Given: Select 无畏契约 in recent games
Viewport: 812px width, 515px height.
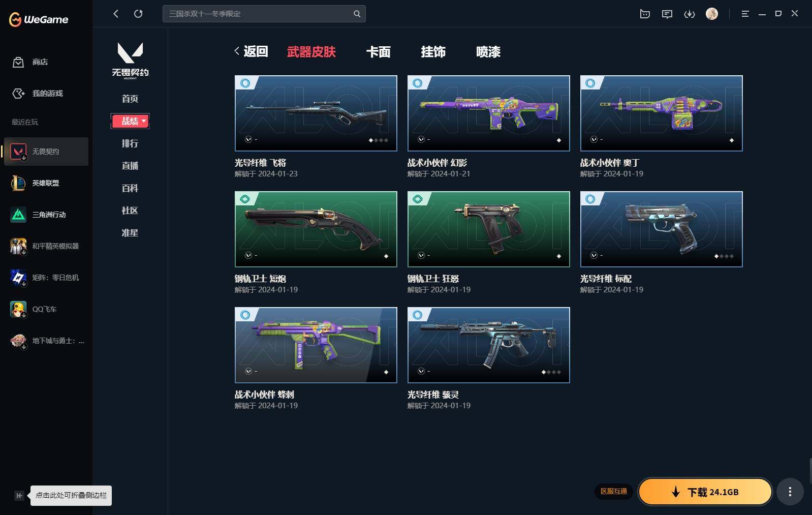Looking at the screenshot, I should [x=46, y=152].
